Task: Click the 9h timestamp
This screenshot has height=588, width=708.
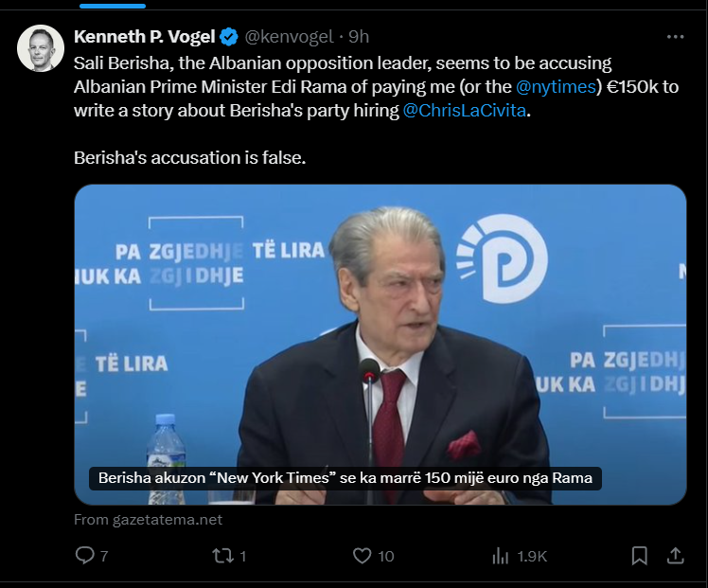Action: pos(359,37)
